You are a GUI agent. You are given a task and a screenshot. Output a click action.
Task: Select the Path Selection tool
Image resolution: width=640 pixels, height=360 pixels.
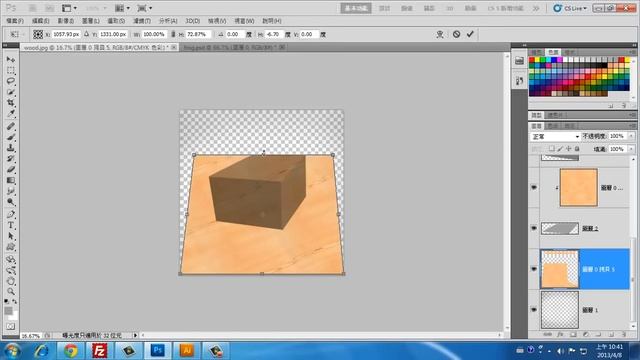pos(11,236)
